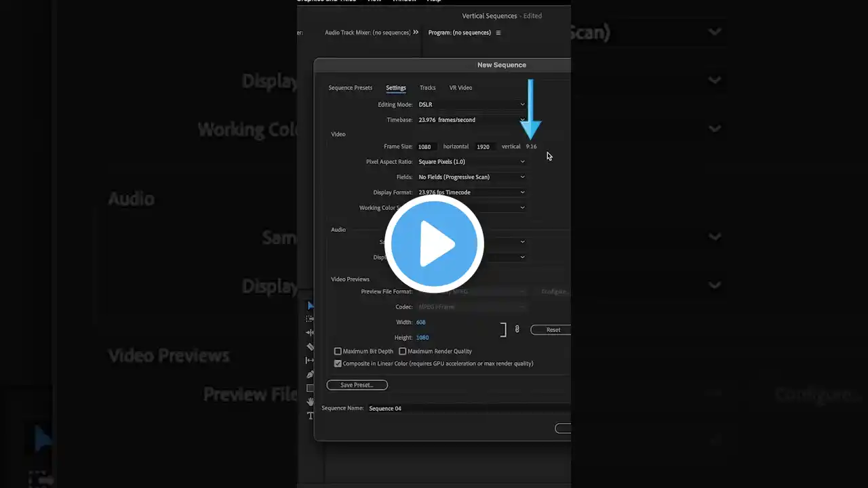Select the Rectangle tool
The width and height of the screenshot is (868, 488).
(310, 388)
